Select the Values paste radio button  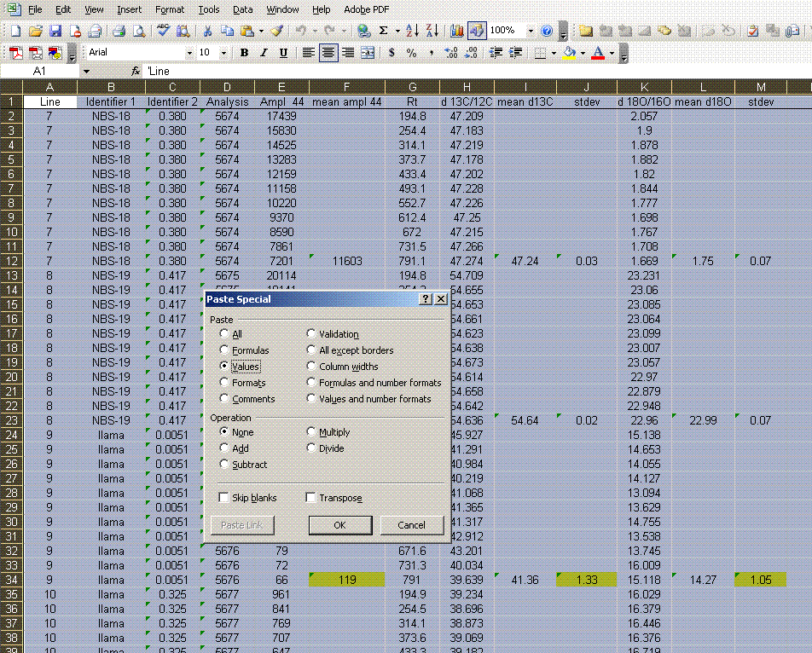click(x=223, y=366)
